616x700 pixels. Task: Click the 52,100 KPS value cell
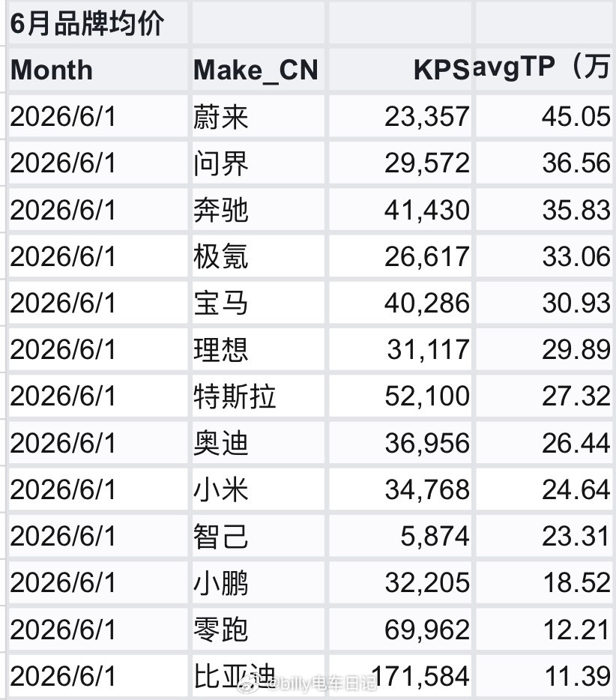(400, 396)
